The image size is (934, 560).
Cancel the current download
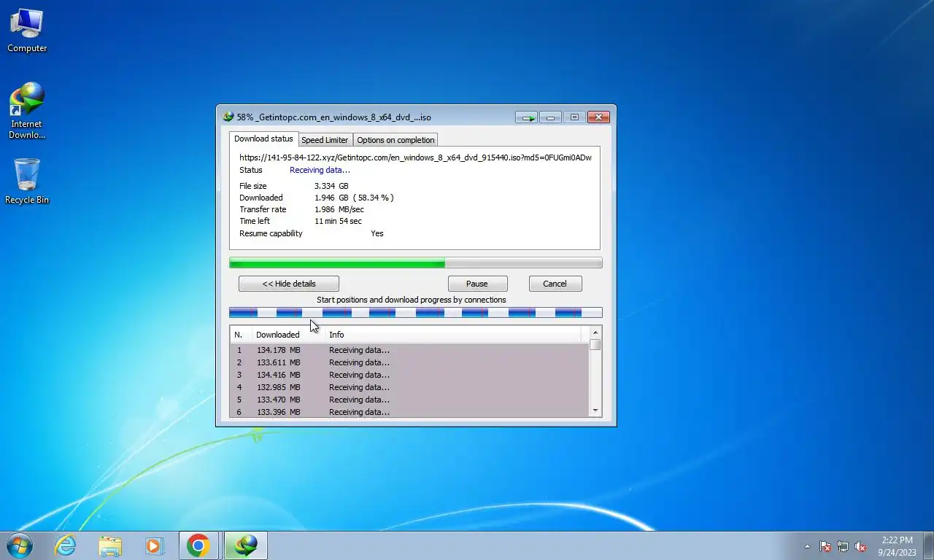pos(555,284)
